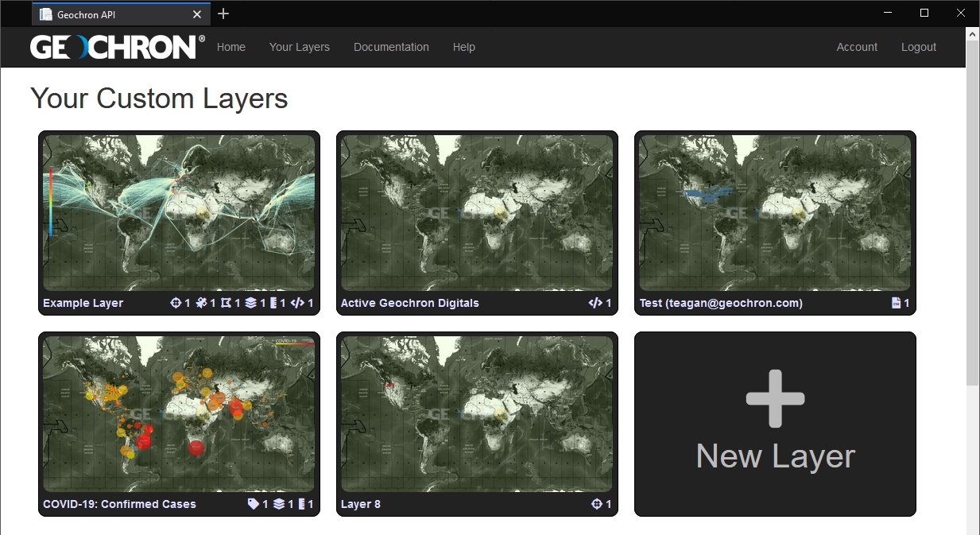980x535 pixels.
Task: Click the code brackets icon on Example Layer card
Action: [x=297, y=303]
